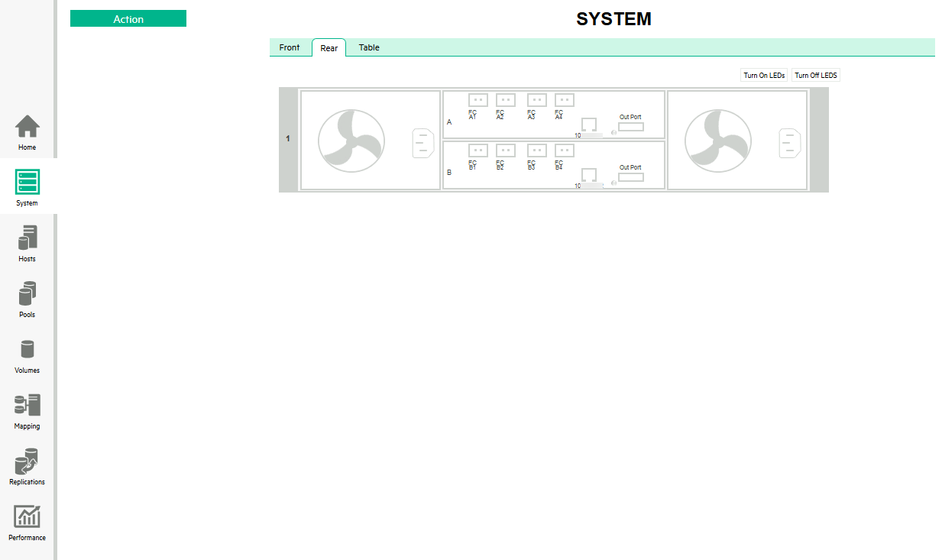Select FC port B1 on controller B
Screen dimensions: 942x560
pyautogui.click(x=478, y=151)
